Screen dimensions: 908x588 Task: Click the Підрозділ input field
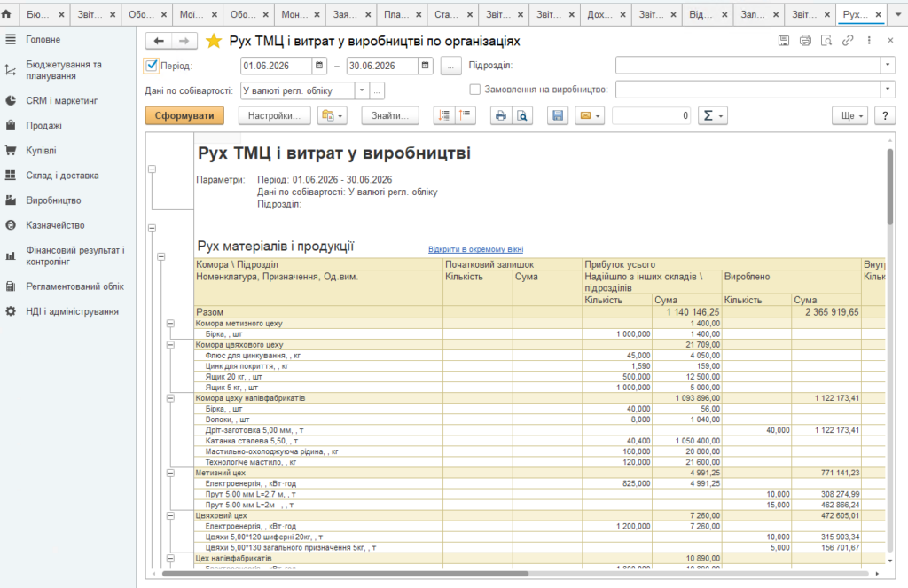pyautogui.click(x=748, y=66)
